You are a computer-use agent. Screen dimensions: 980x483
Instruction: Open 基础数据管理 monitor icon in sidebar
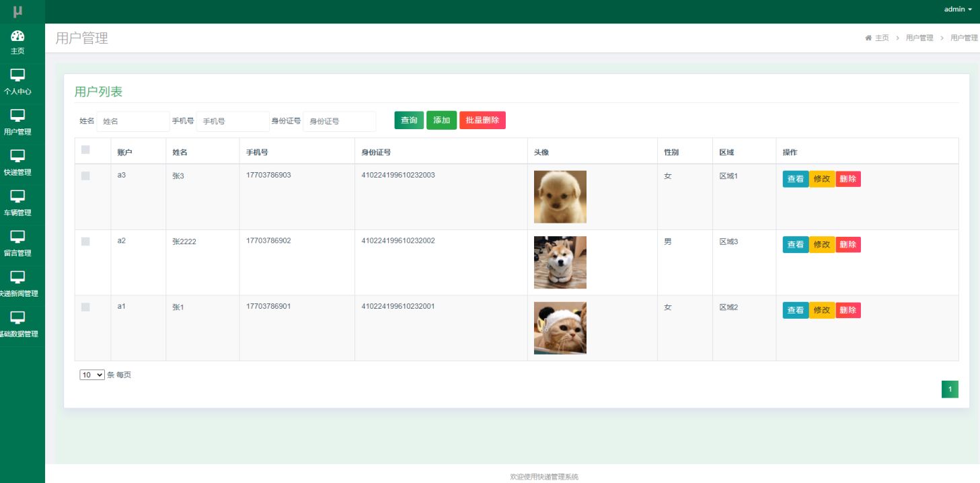point(17,318)
